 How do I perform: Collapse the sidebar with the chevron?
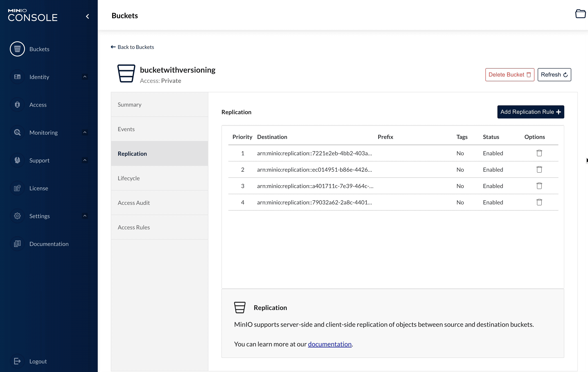[88, 16]
